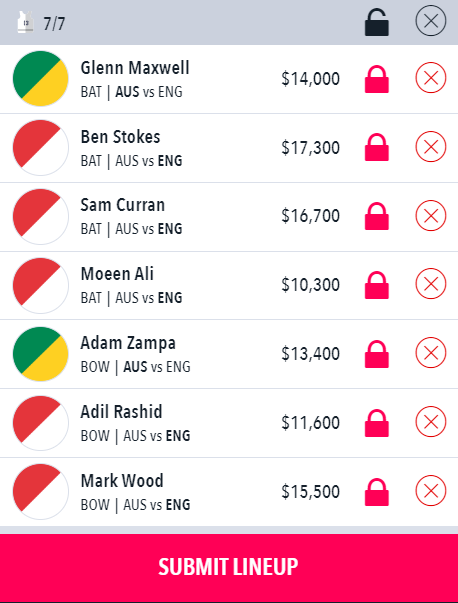Remove Adam Zampa from lineup
This screenshot has height=603, width=458.
pyautogui.click(x=431, y=353)
